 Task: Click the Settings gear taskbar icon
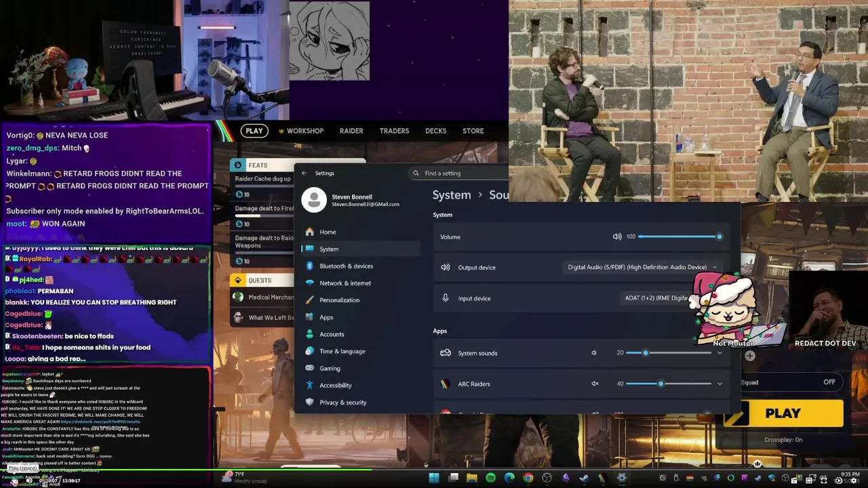[x=622, y=478]
